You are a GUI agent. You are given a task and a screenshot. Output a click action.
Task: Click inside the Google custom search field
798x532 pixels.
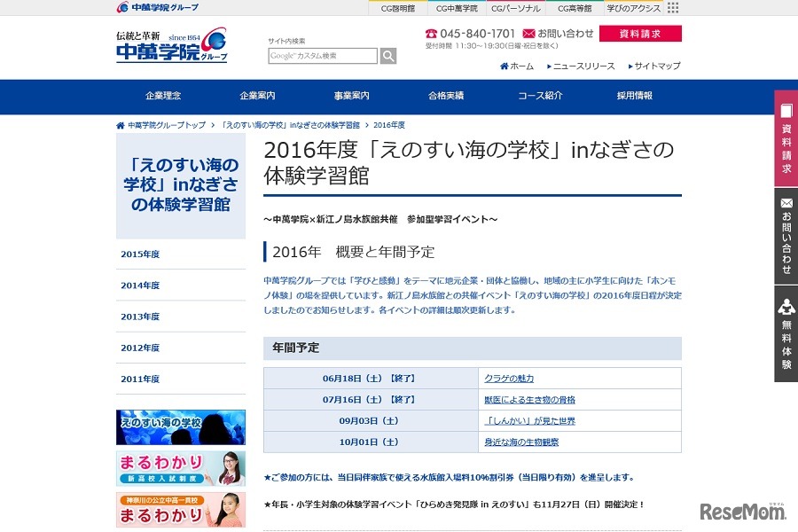tap(322, 55)
